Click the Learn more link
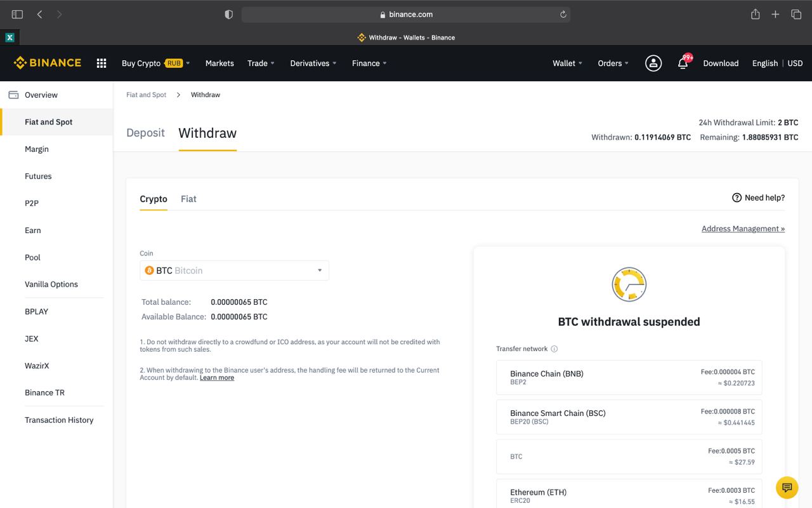Screen dimensions: 812x508 tap(217, 378)
